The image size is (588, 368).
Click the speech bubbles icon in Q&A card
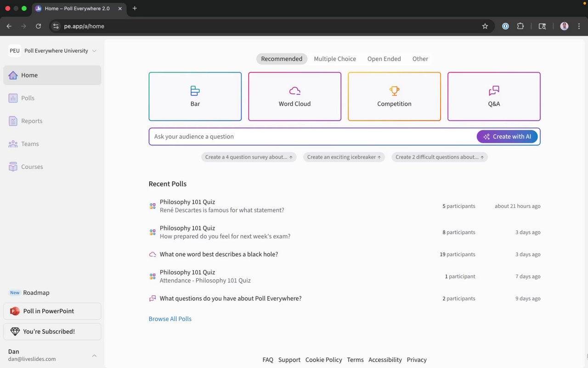click(494, 91)
